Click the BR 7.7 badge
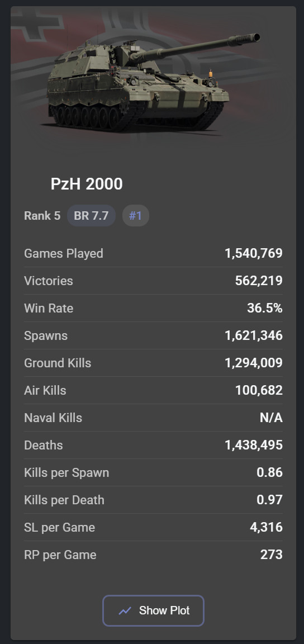The height and width of the screenshot is (644, 304). (91, 216)
